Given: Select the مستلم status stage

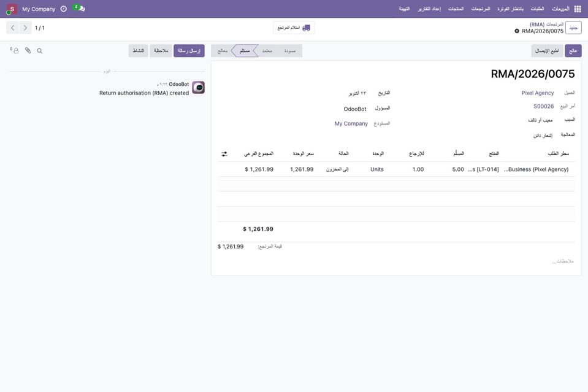Looking at the screenshot, I should click(x=245, y=51).
